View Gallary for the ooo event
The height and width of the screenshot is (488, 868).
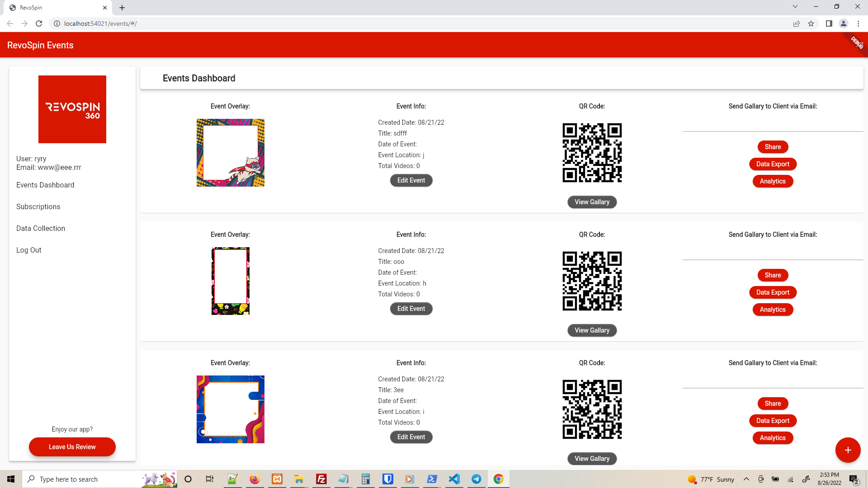click(592, 330)
